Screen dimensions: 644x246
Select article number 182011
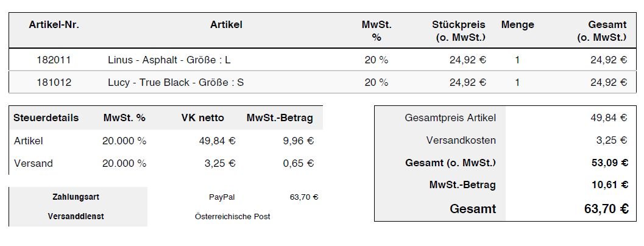(54, 60)
